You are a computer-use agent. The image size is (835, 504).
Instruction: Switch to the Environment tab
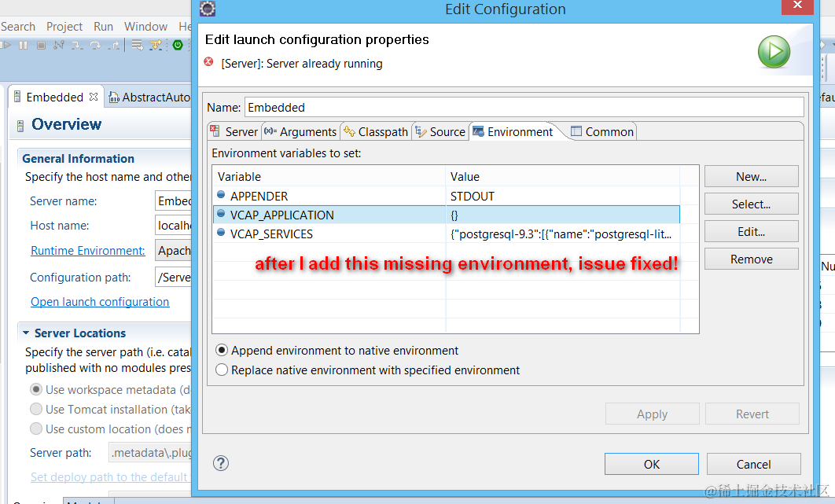[513, 131]
